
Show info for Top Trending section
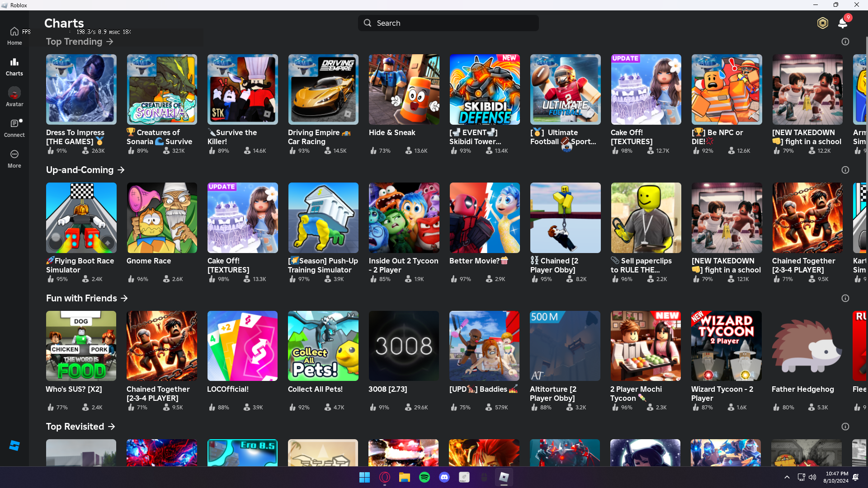[845, 42]
